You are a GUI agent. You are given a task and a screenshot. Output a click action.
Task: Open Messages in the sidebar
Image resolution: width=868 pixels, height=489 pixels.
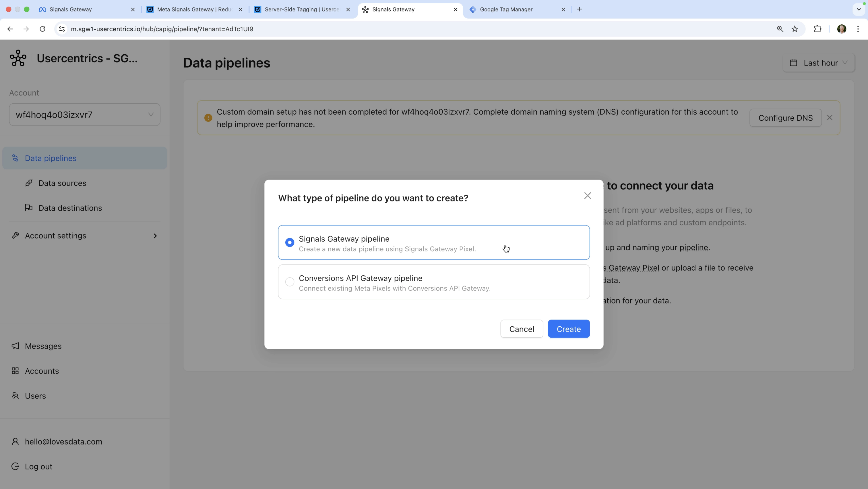pos(43,346)
